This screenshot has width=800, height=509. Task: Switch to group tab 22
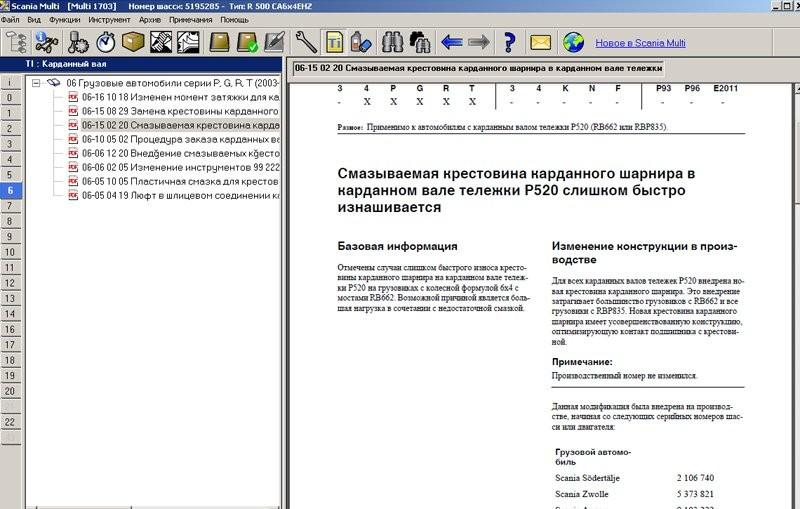[10, 422]
